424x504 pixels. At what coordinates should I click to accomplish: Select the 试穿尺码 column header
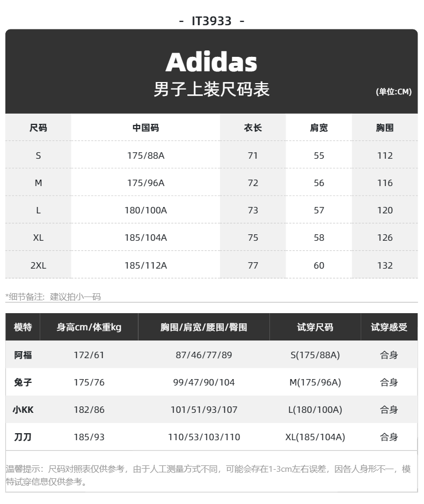click(315, 327)
